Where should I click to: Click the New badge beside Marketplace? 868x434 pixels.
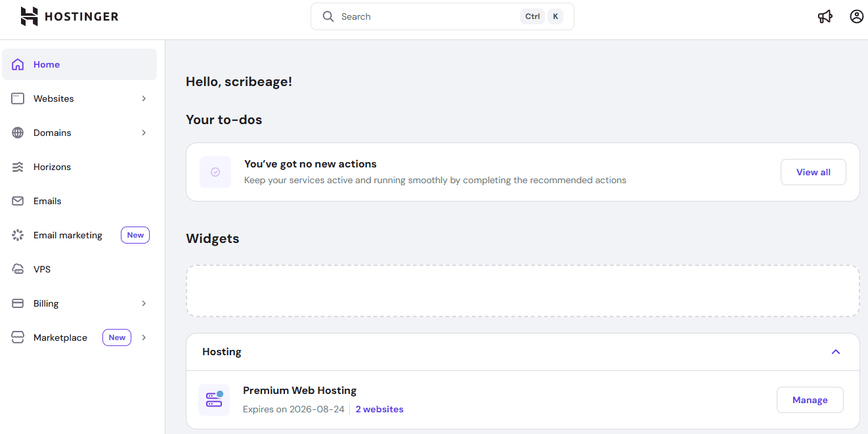117,337
